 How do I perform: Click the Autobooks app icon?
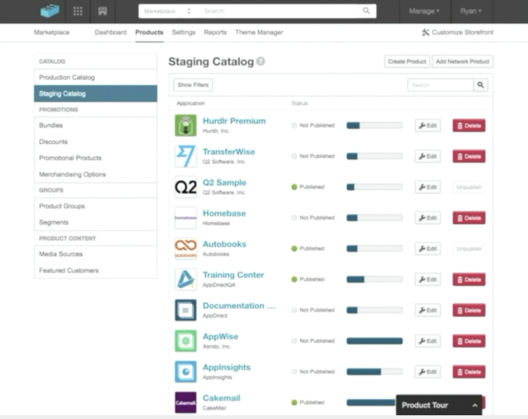coord(186,249)
